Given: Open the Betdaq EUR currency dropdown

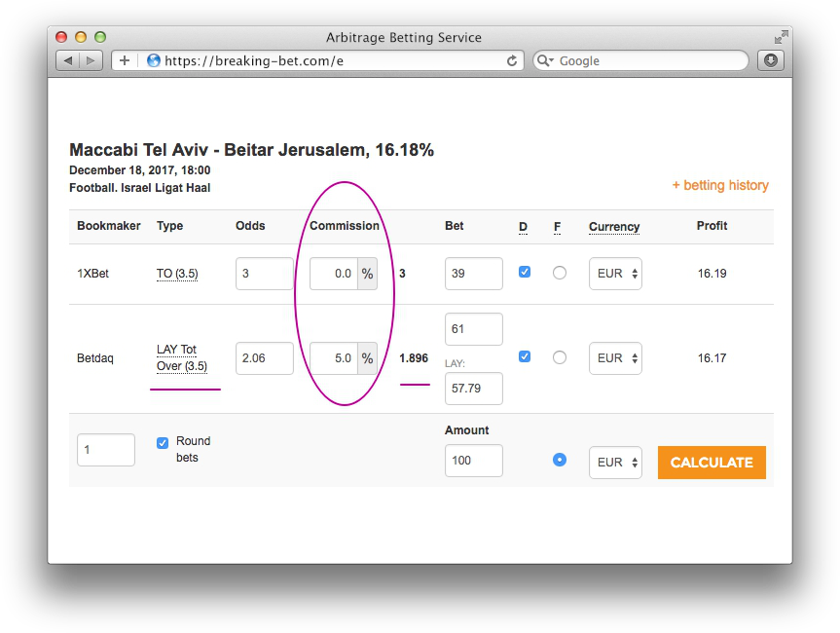Looking at the screenshot, I should pos(615,358).
